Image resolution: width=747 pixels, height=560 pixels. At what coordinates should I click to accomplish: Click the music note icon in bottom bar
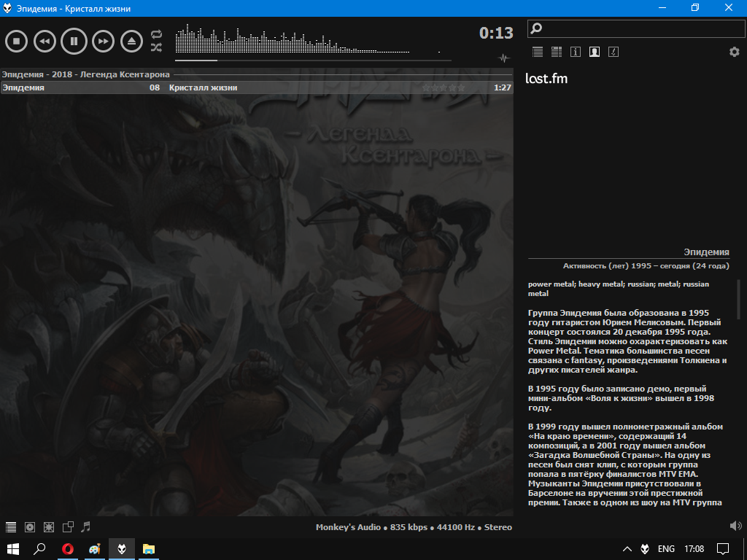86,526
